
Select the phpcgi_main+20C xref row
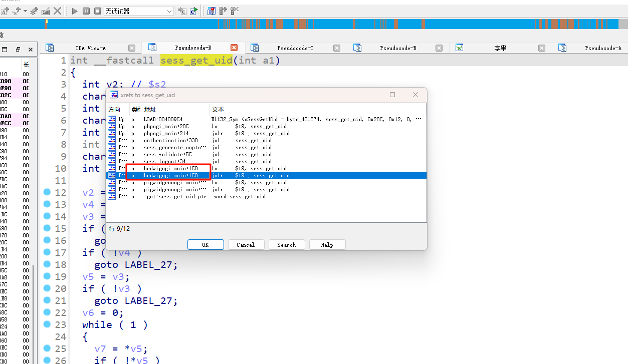pos(266,126)
